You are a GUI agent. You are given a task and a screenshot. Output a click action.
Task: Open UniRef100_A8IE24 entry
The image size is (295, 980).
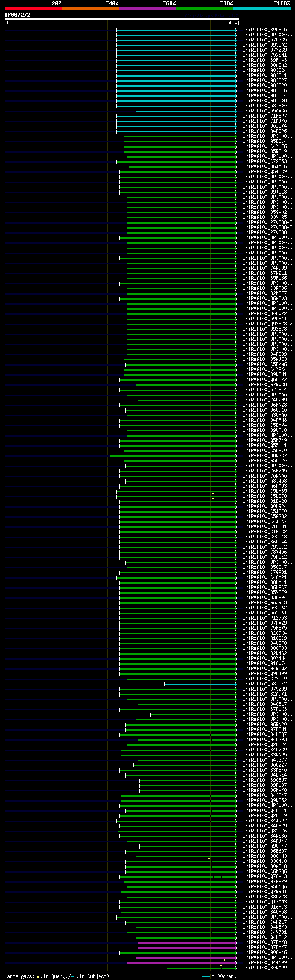[x=265, y=70]
